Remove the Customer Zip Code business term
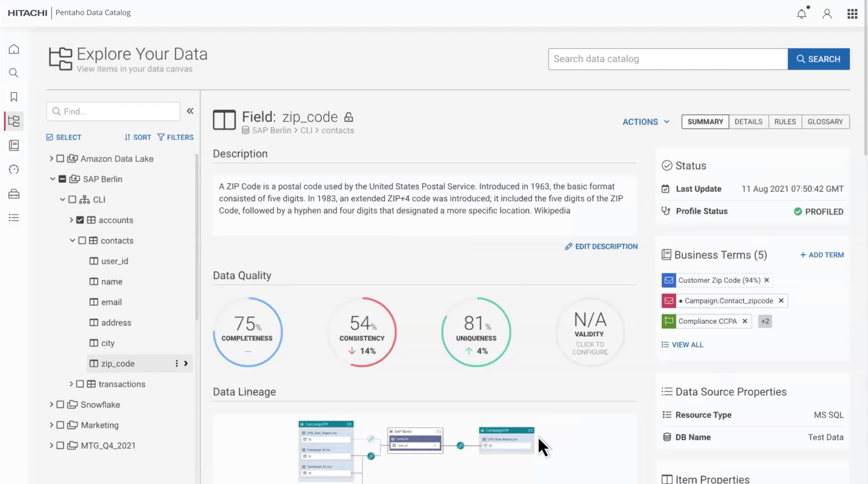The image size is (868, 484). [x=767, y=280]
